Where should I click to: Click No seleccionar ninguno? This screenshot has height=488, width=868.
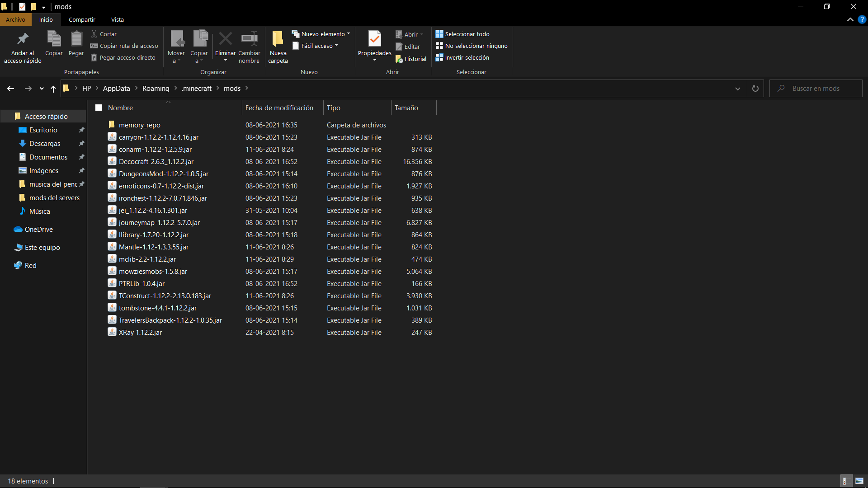[x=472, y=46]
